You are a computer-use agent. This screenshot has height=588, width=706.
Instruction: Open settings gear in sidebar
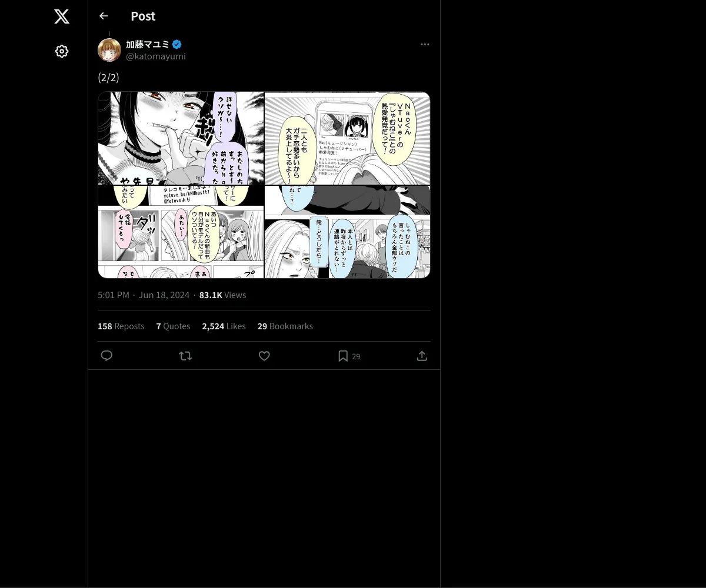[x=62, y=51]
